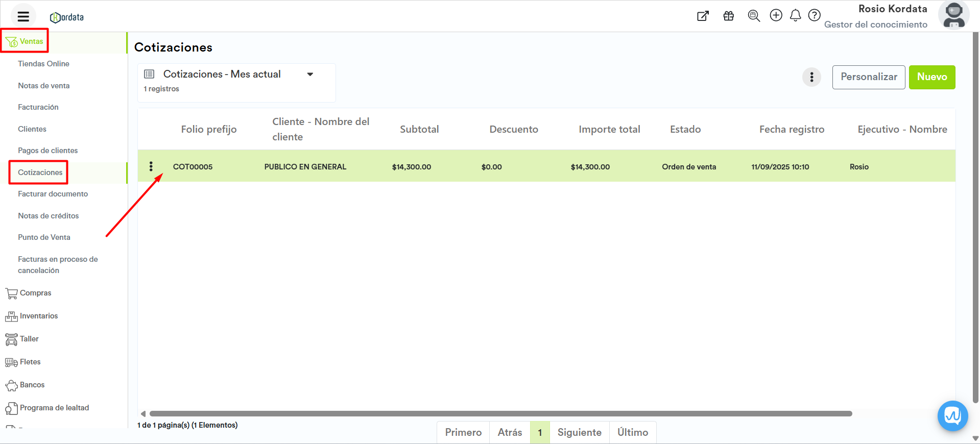
Task: Open the help question mark icon
Action: pos(814,15)
